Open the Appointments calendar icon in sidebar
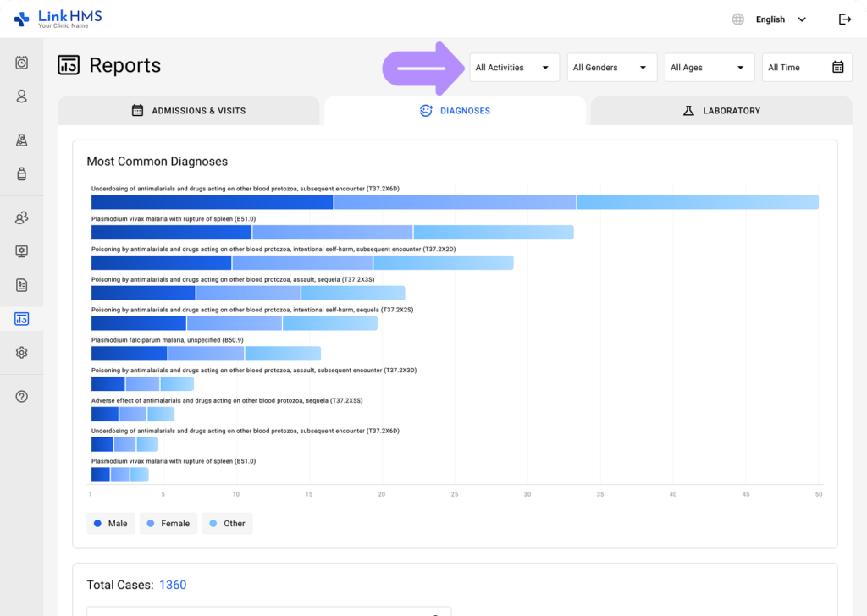This screenshot has height=616, width=867. [21, 62]
